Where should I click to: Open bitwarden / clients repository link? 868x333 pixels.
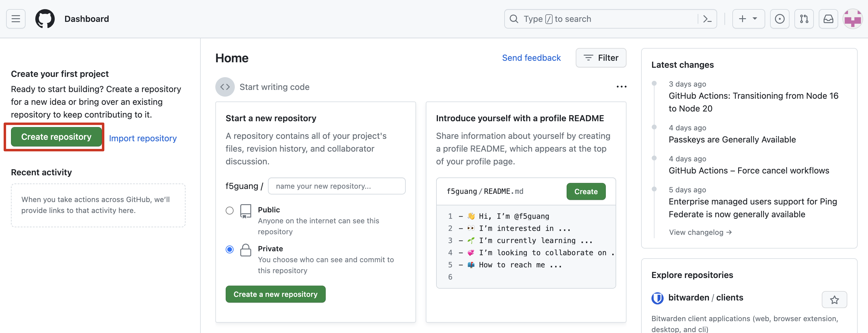(706, 297)
